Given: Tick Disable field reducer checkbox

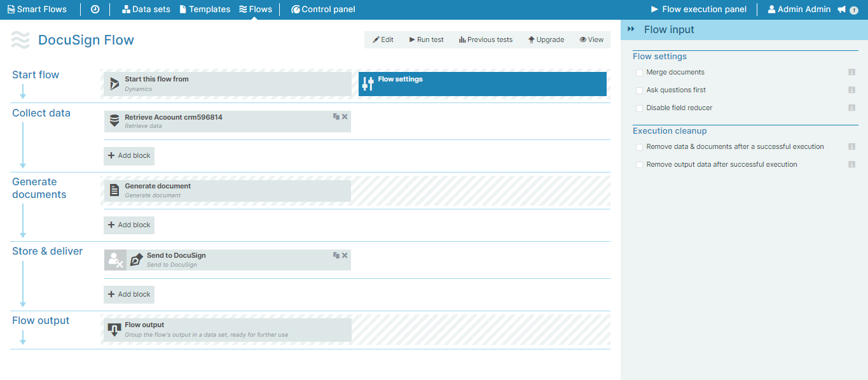Looking at the screenshot, I should click(x=640, y=108).
